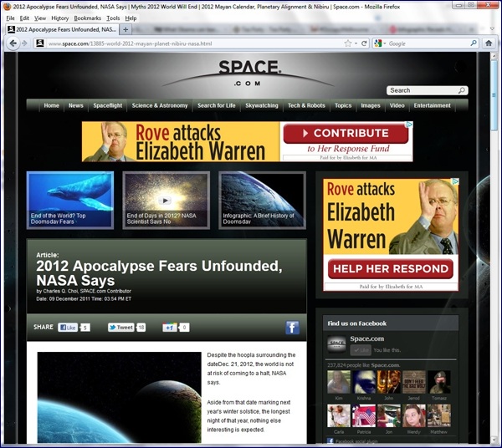Viewport: 502px width, 448px height.
Task: Click the article planet image
Action: (x=119, y=398)
